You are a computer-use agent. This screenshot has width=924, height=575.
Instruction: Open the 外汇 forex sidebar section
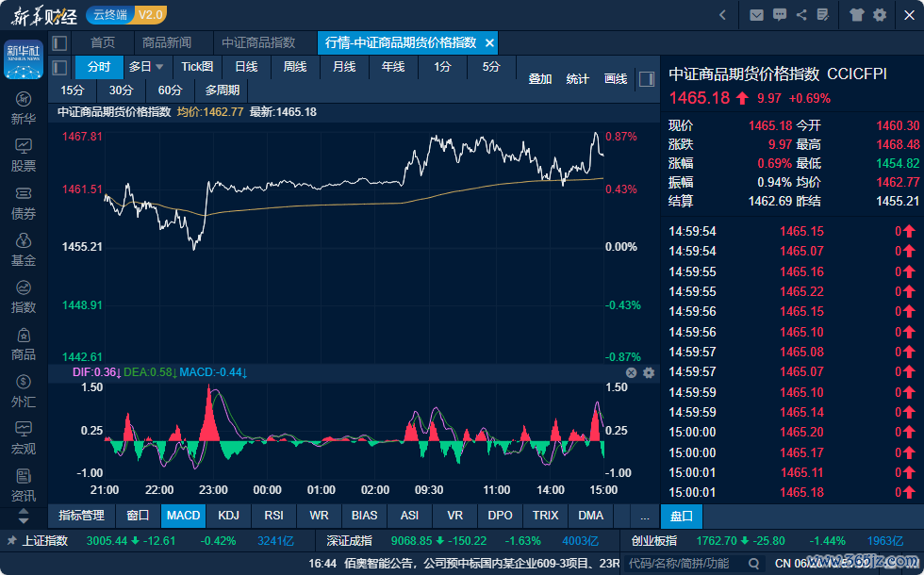pyautogui.click(x=23, y=391)
